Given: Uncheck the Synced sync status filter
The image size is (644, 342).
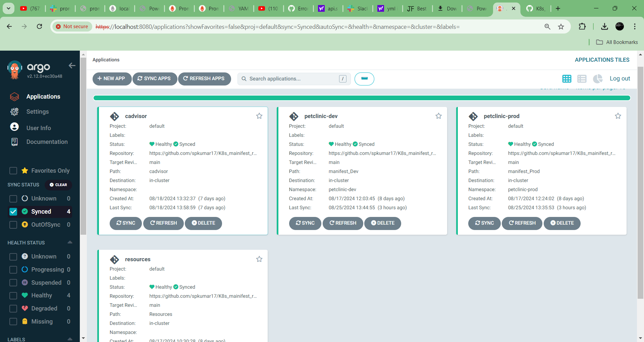Looking at the screenshot, I should tap(13, 212).
